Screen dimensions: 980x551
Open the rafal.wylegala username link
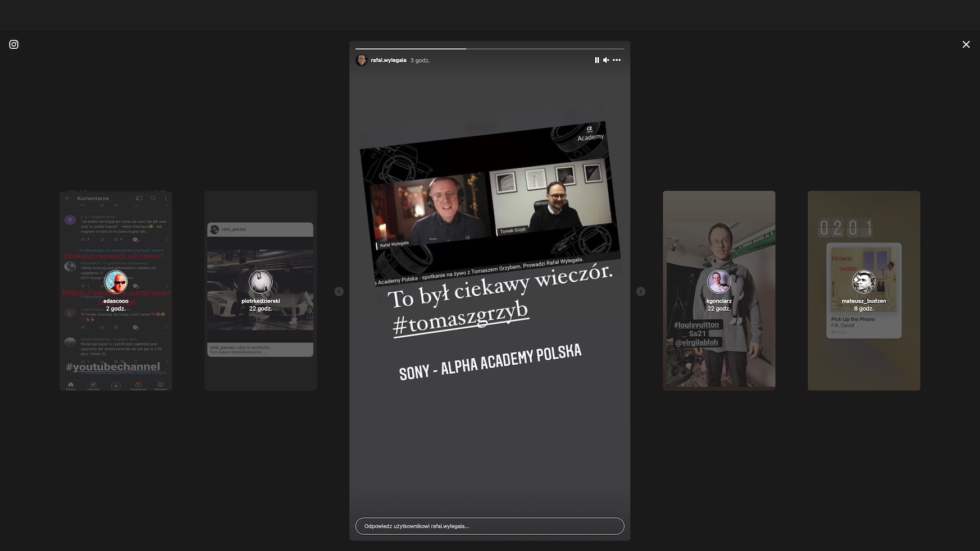(389, 60)
